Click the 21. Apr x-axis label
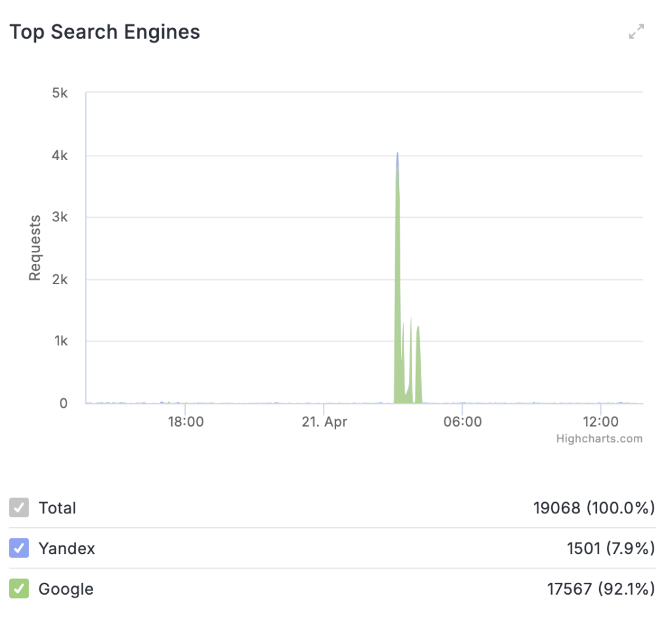Screen dimensions: 672x621 tap(324, 422)
